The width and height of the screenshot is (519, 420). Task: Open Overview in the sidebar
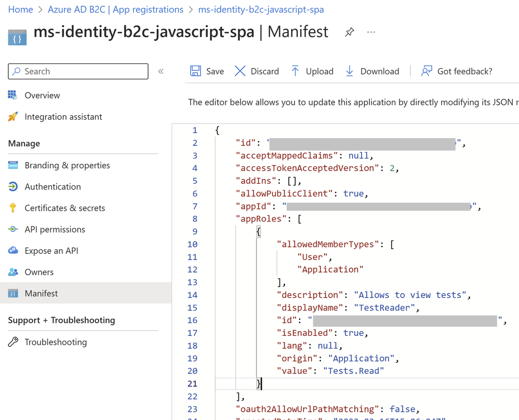pos(43,95)
